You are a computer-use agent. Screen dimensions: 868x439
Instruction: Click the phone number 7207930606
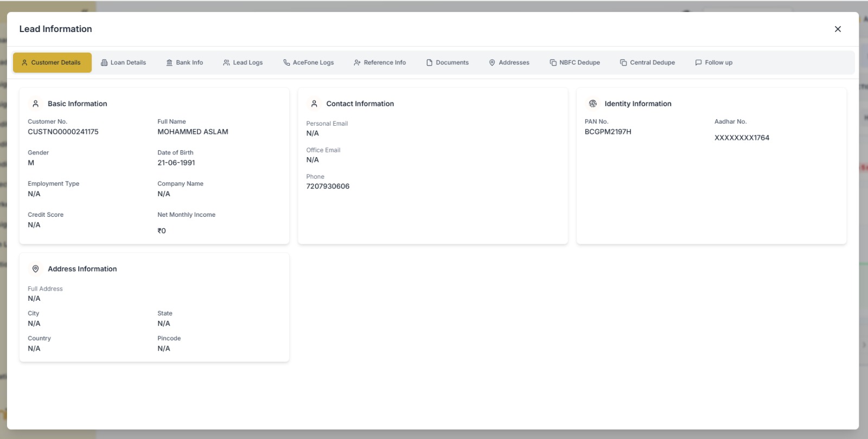pyautogui.click(x=328, y=186)
